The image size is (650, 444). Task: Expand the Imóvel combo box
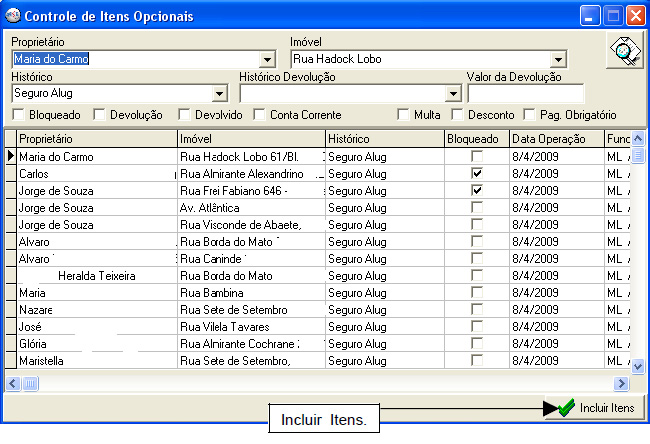coord(558,60)
